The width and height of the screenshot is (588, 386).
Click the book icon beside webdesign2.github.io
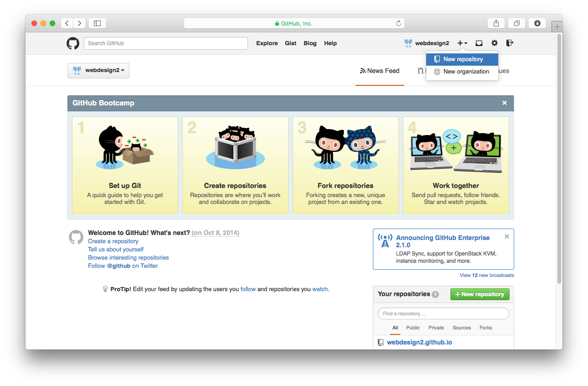381,342
